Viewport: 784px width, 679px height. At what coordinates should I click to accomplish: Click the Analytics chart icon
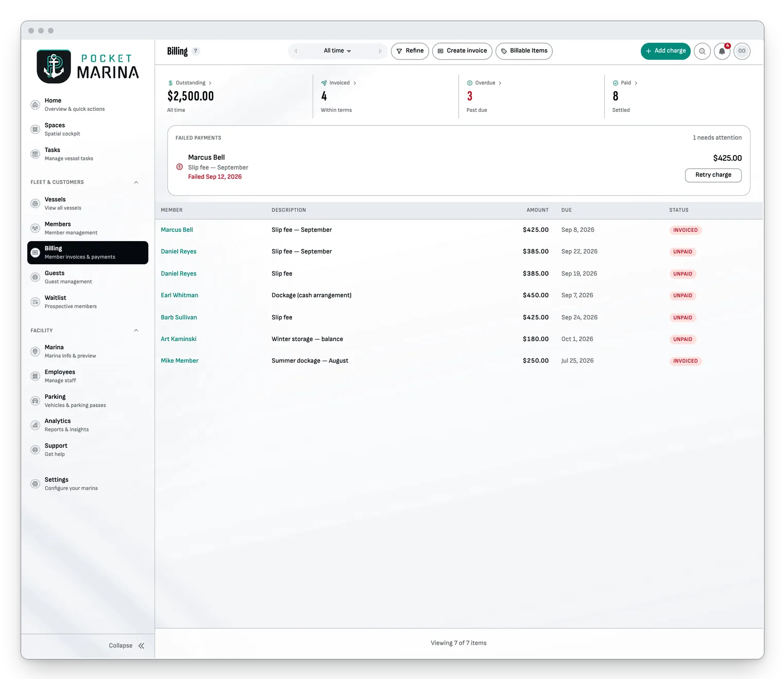[35, 425]
